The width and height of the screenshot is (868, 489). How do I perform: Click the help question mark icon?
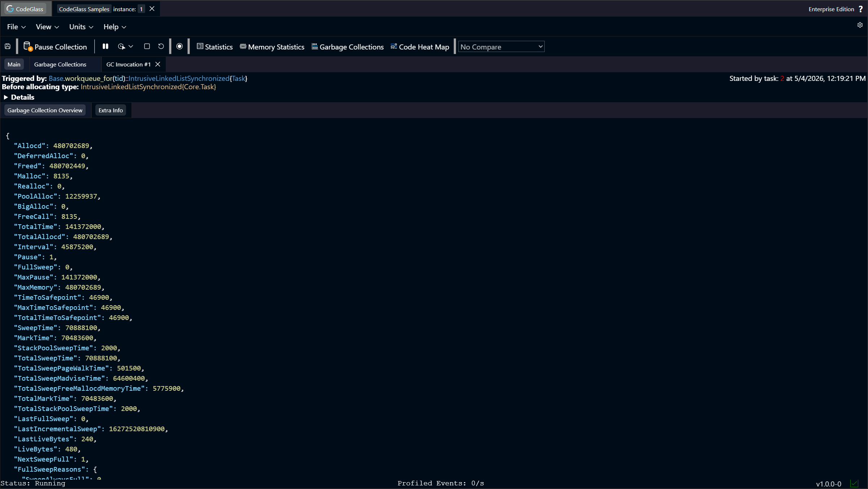point(861,9)
